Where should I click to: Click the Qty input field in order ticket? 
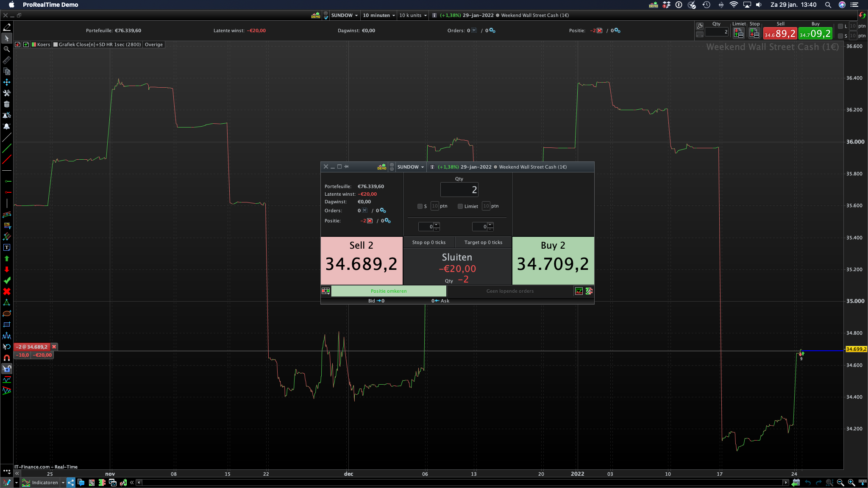459,190
